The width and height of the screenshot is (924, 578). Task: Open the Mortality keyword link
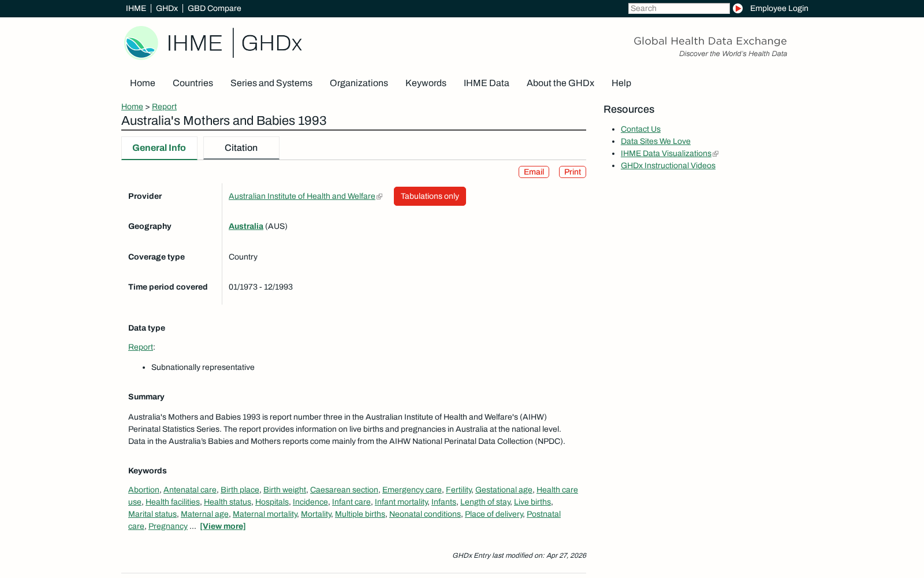[316, 514]
